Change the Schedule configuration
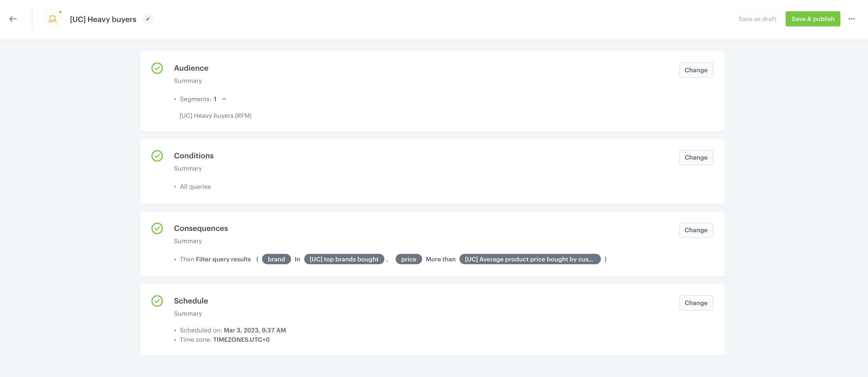The width and height of the screenshot is (868, 377). pos(696,303)
